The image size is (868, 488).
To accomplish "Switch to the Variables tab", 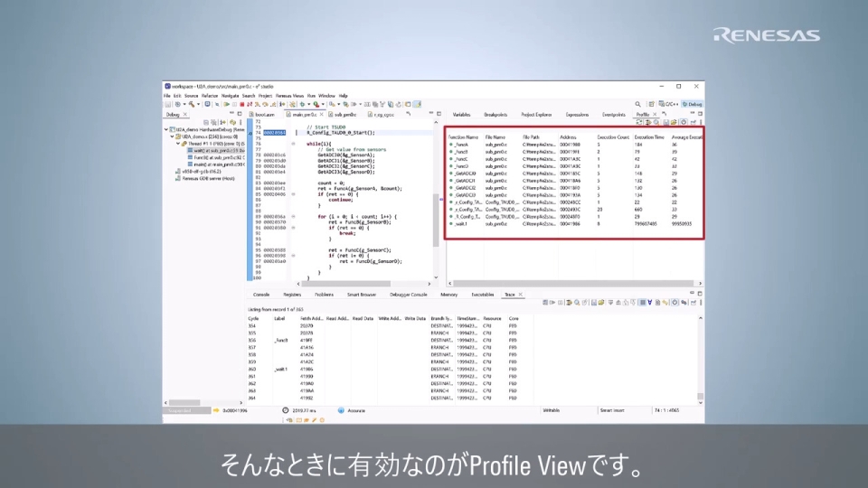I will (x=461, y=115).
